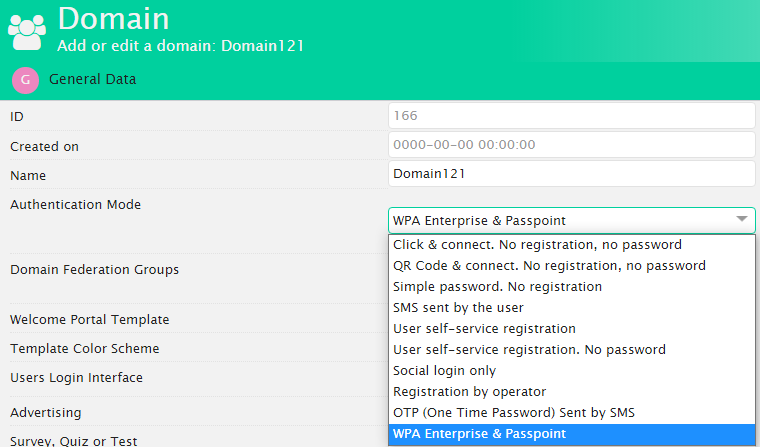The width and height of the screenshot is (760, 447).
Task: Select highlighted WPA Enterprise & Passpoint option
Action: point(479,434)
